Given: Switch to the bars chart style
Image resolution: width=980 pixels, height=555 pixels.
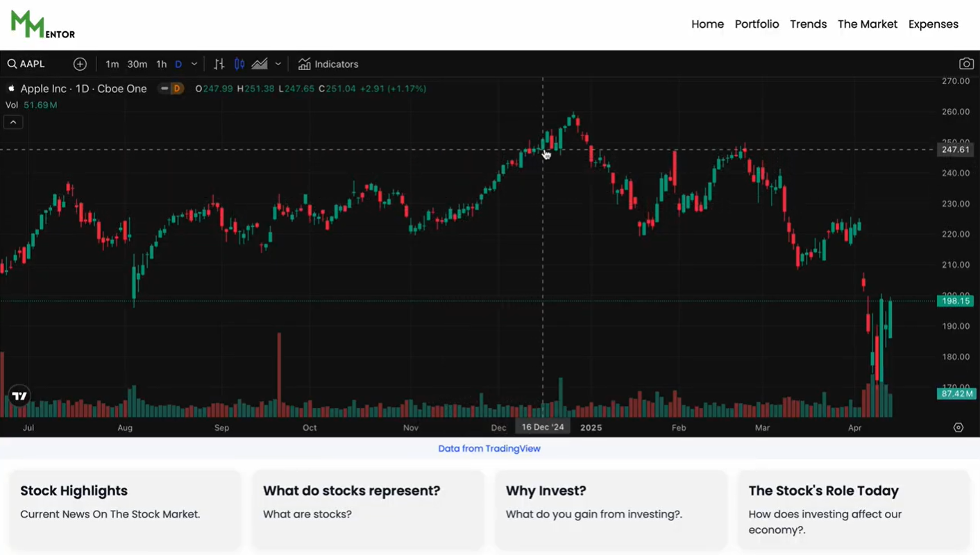Looking at the screenshot, I should coord(219,64).
